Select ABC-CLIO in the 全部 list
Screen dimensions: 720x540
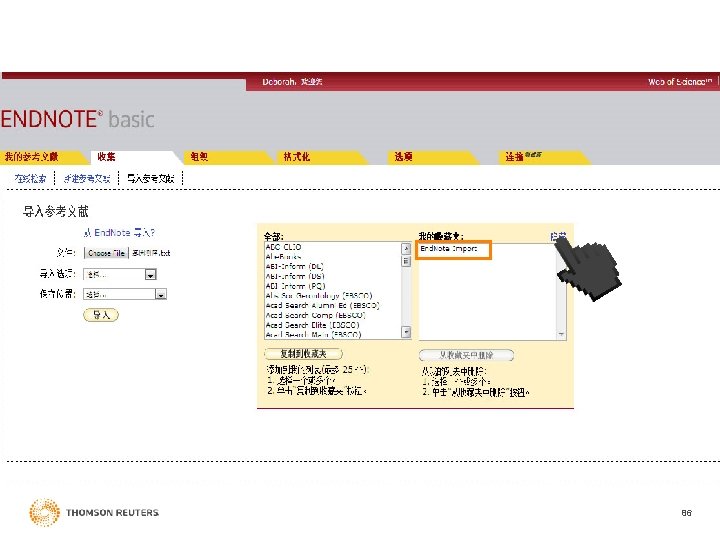(x=283, y=247)
